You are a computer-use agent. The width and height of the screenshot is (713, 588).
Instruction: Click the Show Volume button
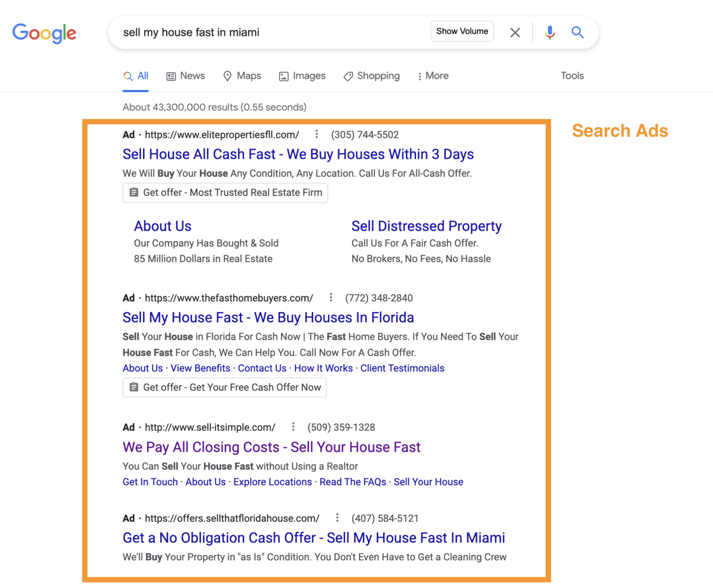462,31
